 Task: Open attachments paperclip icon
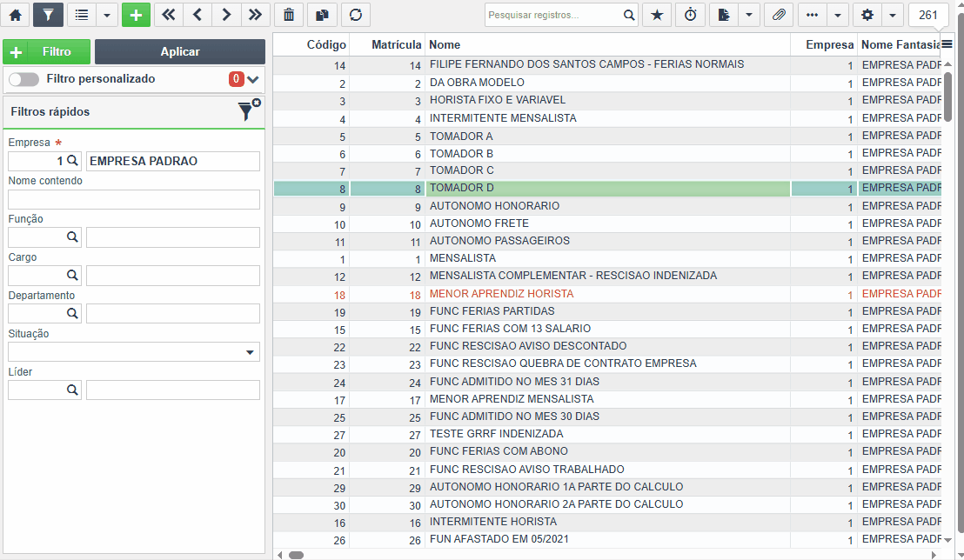779,15
